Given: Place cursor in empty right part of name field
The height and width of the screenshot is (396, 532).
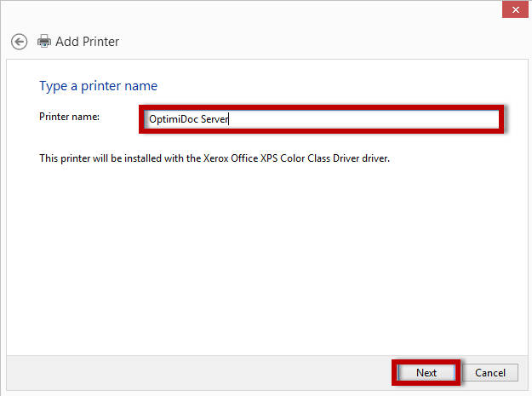Looking at the screenshot, I should click(383, 119).
